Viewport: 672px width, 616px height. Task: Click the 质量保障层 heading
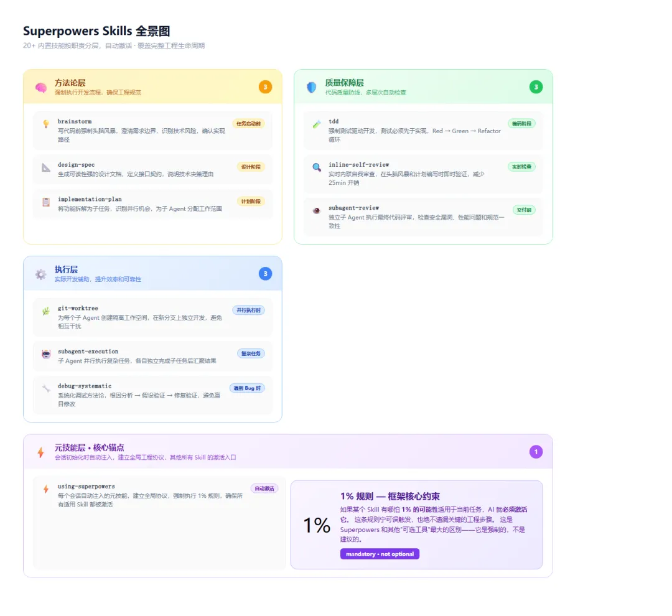pos(344,83)
